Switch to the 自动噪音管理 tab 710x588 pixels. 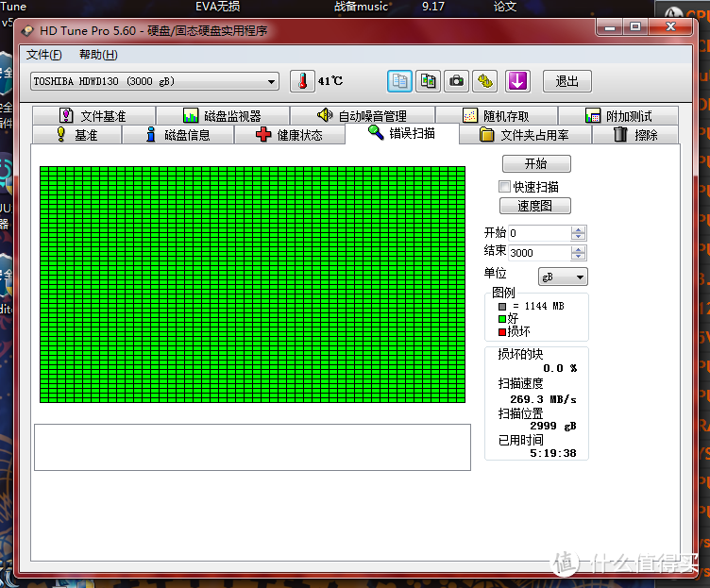[363, 116]
